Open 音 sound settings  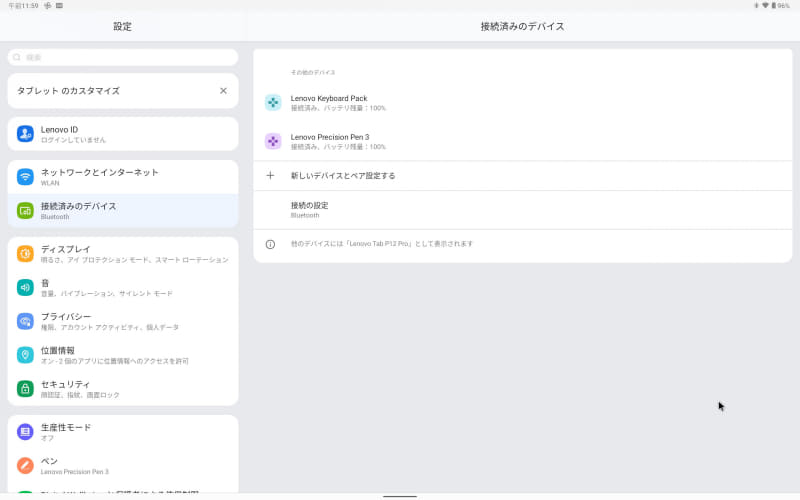coord(123,287)
